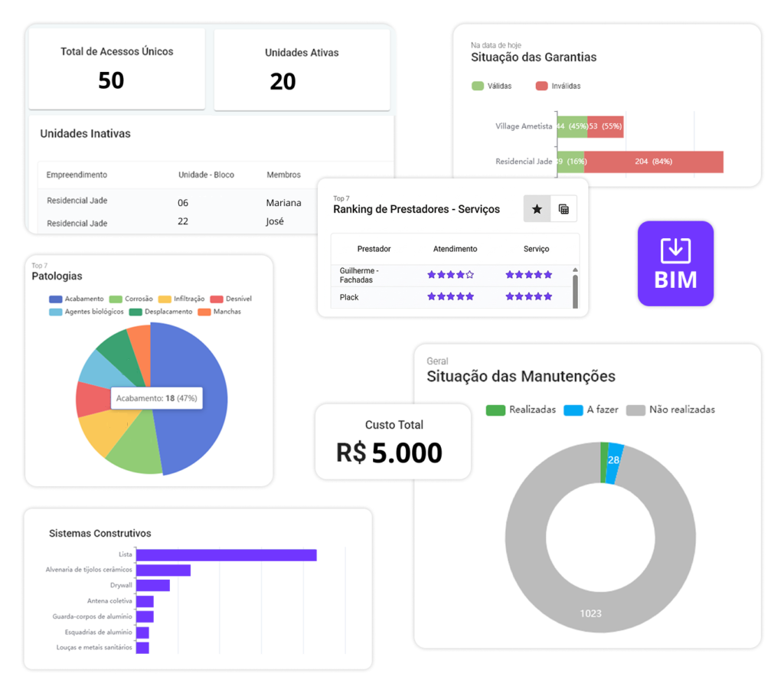Toggle Não realizadas legend entry

pyautogui.click(x=671, y=410)
